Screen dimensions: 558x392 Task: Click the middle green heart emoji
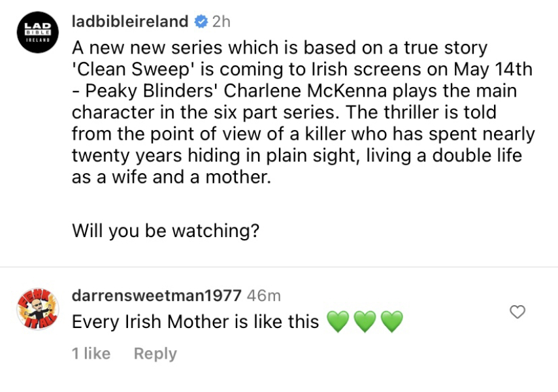pos(365,321)
